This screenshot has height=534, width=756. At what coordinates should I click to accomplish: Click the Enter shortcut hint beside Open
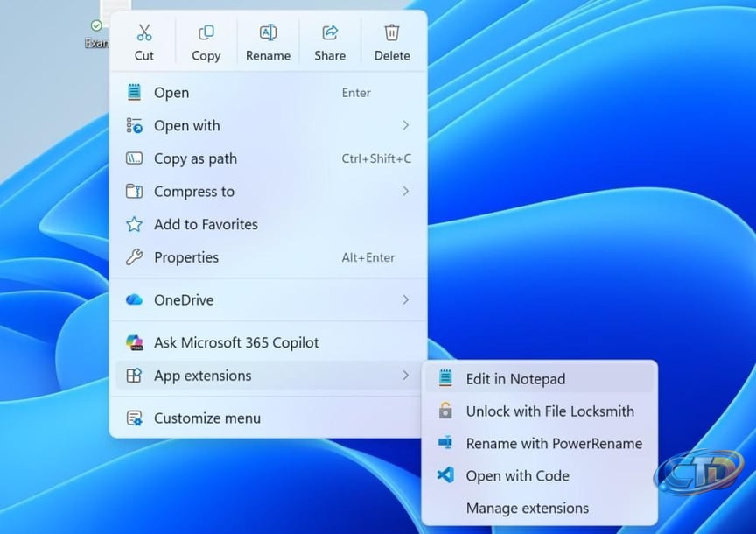point(356,93)
